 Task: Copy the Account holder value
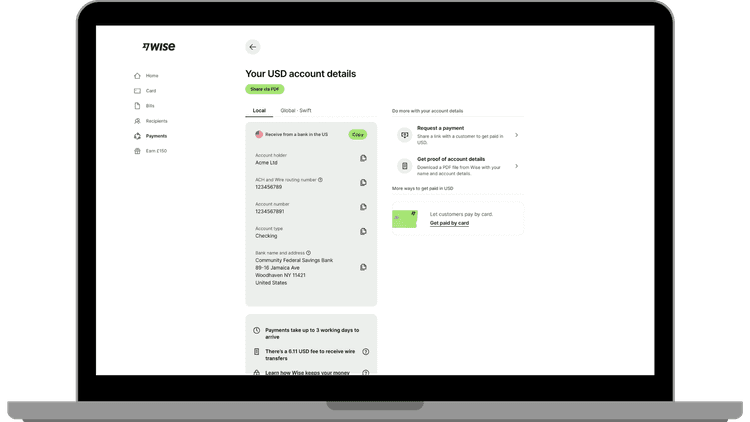[x=363, y=158]
